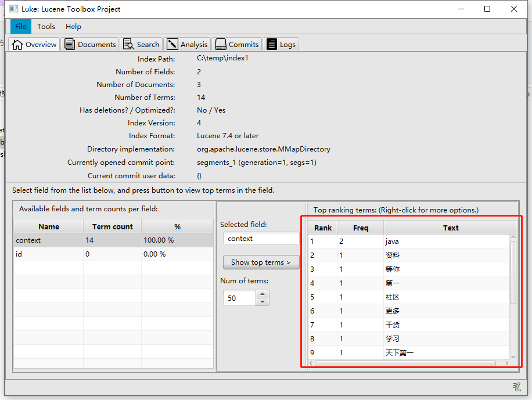This screenshot has width=532, height=400.
Task: Switch to the Documents tab
Action: pos(90,45)
